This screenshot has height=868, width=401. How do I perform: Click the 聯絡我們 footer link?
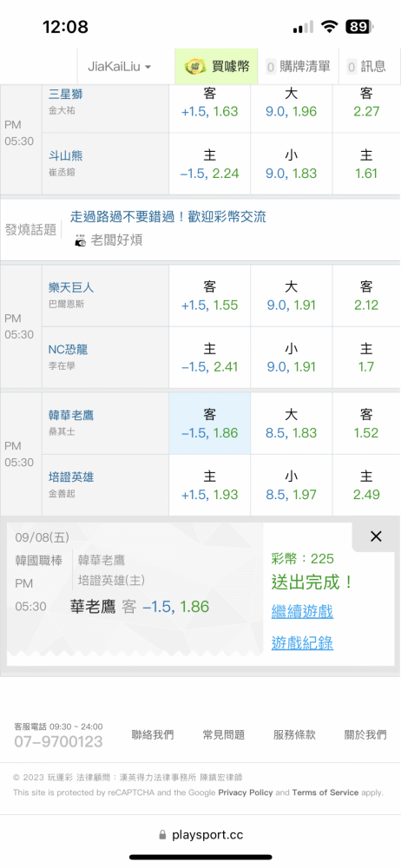point(152,735)
